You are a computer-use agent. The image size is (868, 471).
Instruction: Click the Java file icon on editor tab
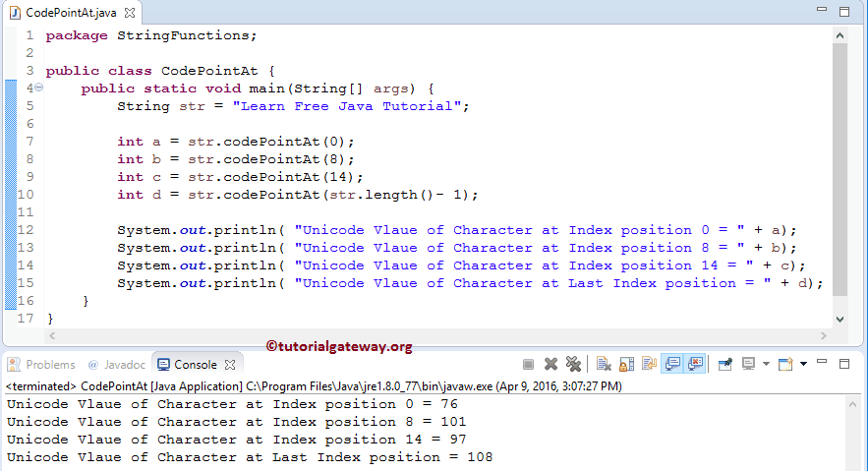coord(15,12)
